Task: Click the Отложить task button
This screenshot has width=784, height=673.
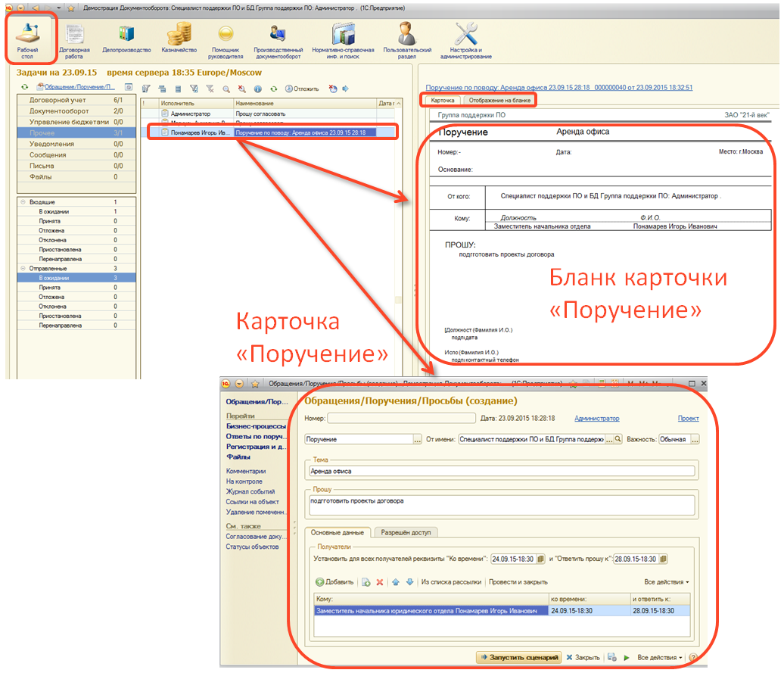Action: click(302, 89)
